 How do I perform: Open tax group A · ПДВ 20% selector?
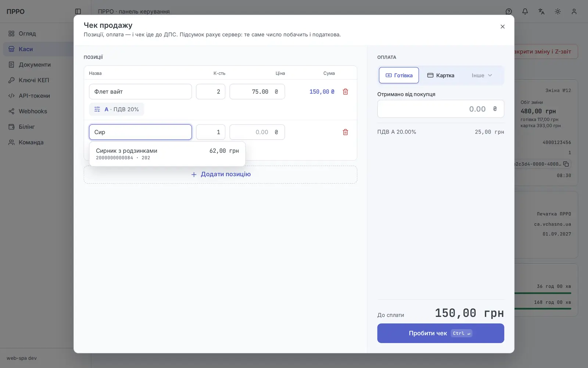[x=116, y=109]
